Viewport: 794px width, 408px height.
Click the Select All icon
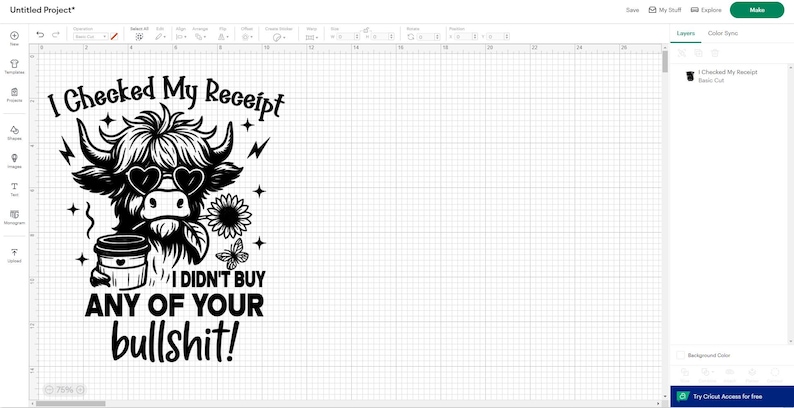(x=139, y=37)
